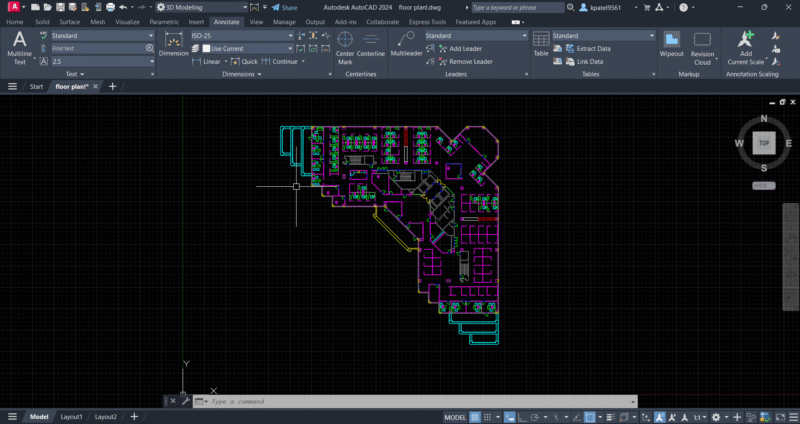Click the Wipeout tool
The height and width of the screenshot is (424, 800).
[x=671, y=44]
